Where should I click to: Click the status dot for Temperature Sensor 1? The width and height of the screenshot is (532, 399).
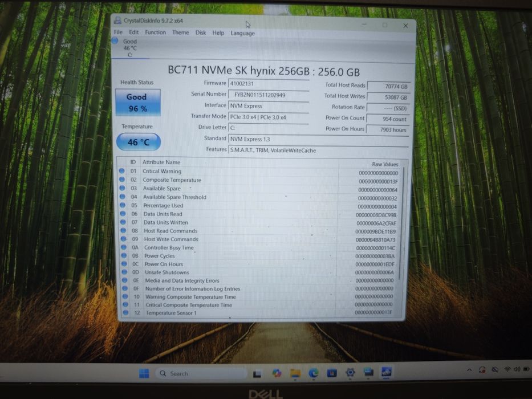[125, 312]
